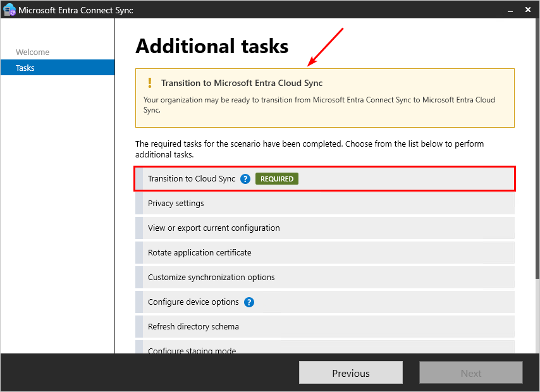Click 'The required tasks for the scenario' description
This screenshot has height=392, width=540.
click(x=309, y=149)
